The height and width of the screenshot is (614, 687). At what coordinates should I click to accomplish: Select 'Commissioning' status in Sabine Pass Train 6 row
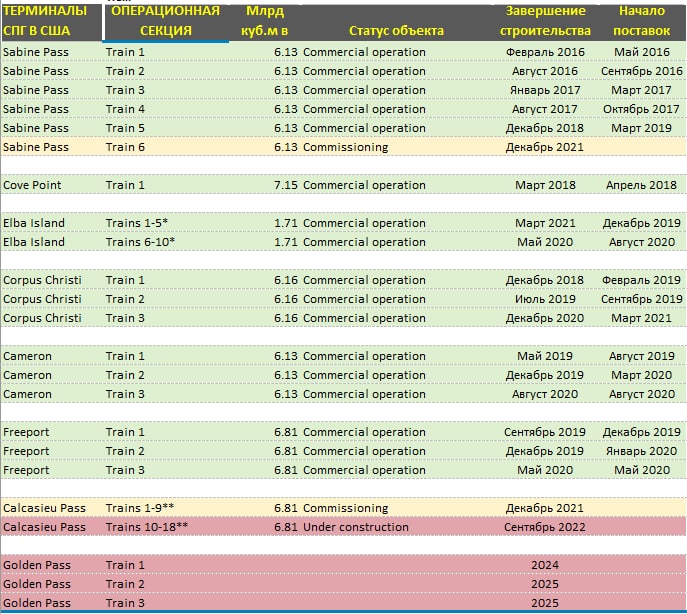346,147
